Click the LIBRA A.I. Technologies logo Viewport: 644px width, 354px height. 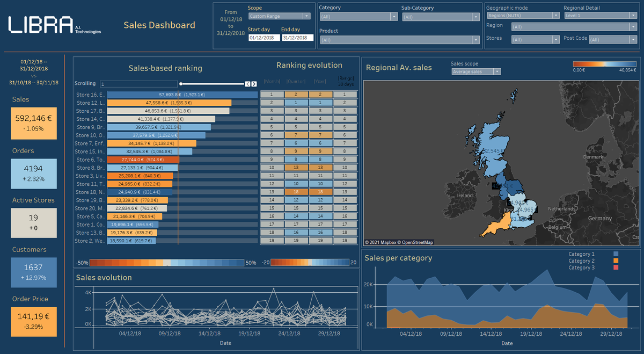pyautogui.click(x=55, y=25)
